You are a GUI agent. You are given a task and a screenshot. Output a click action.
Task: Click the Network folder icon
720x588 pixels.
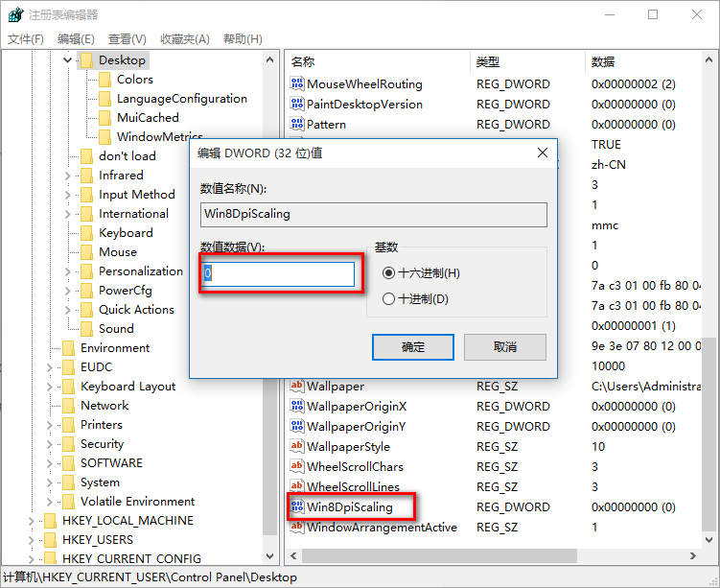point(68,406)
